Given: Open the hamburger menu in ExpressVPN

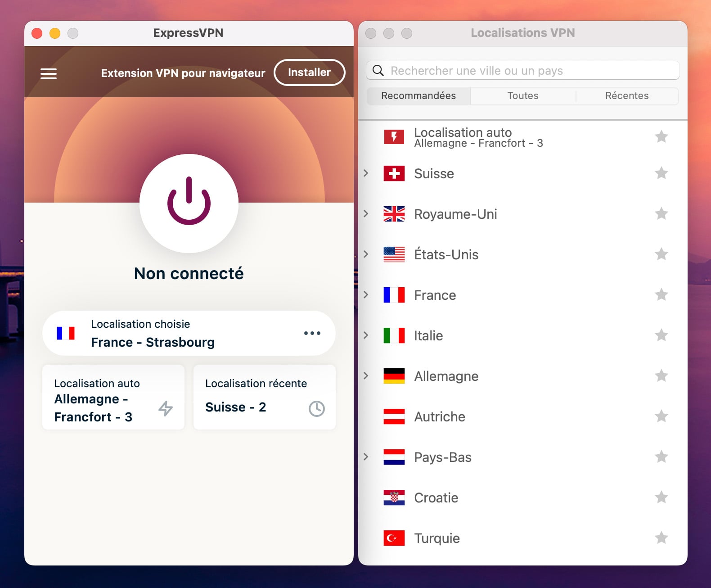Looking at the screenshot, I should (49, 73).
